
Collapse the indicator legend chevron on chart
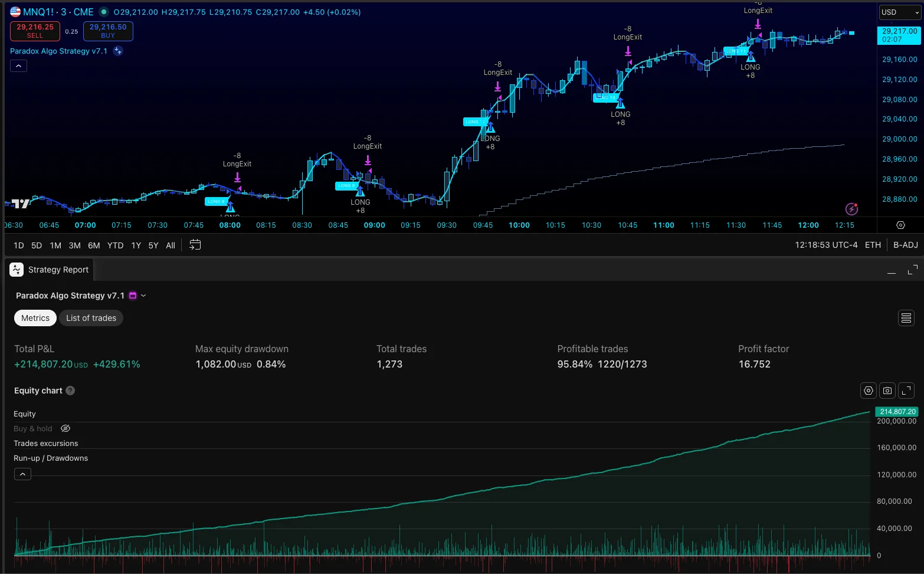(18, 66)
